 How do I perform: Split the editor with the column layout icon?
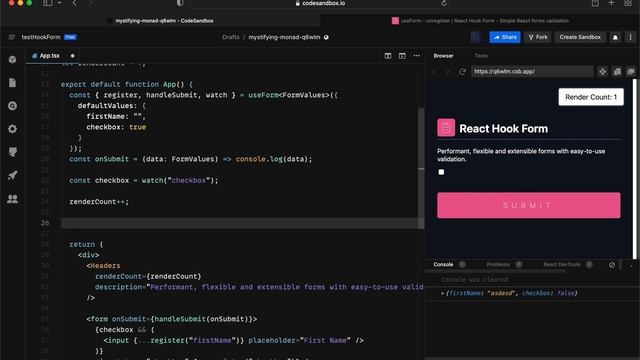click(x=388, y=56)
